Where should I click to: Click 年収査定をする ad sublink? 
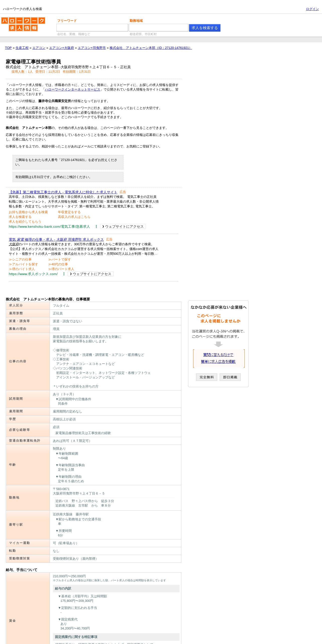pyautogui.click(x=69, y=212)
